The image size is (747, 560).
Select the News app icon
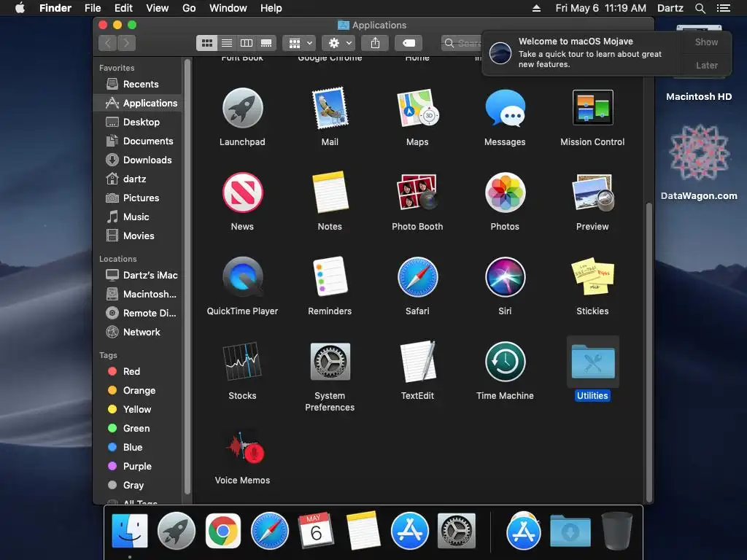click(242, 192)
